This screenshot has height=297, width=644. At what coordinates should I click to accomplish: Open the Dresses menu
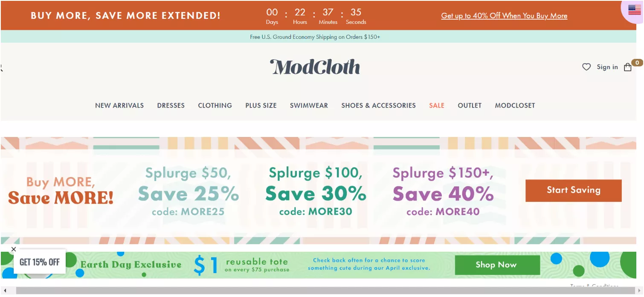pos(171,105)
